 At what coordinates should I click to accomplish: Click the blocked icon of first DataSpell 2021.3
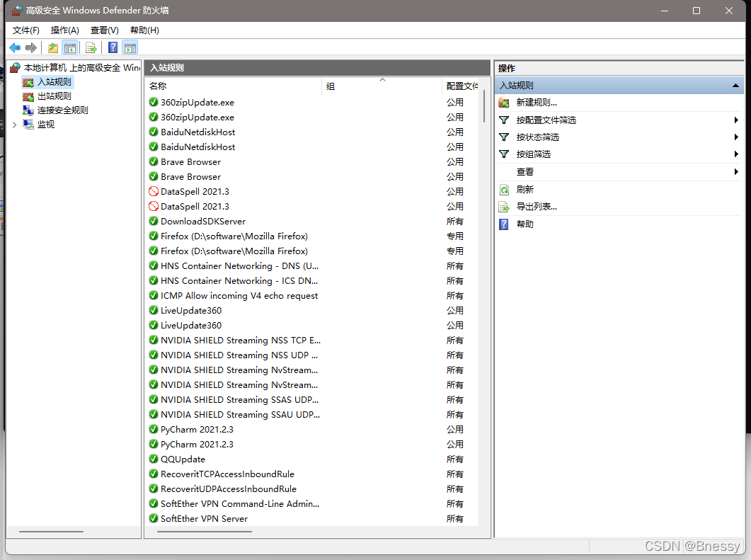[x=154, y=192]
